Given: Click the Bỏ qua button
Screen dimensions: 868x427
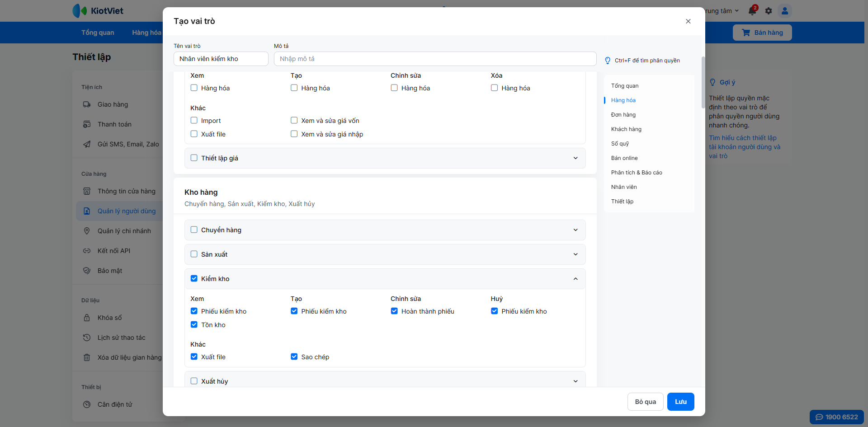Looking at the screenshot, I should point(645,402).
